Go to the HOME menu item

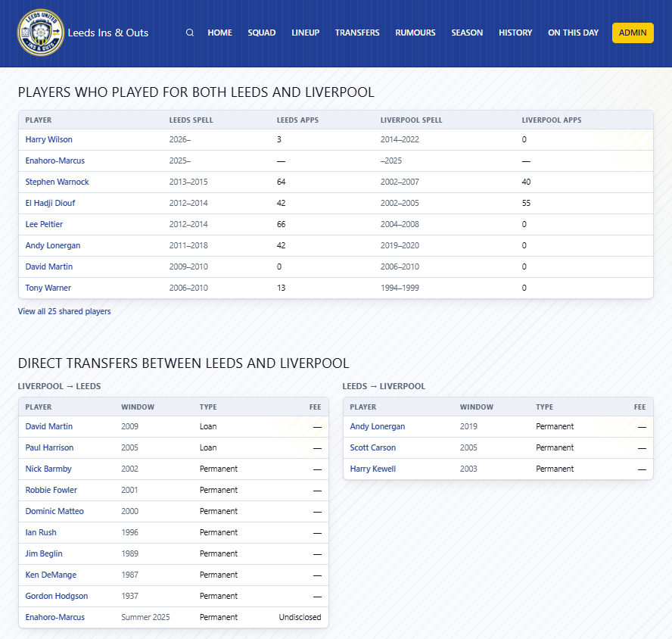click(220, 33)
